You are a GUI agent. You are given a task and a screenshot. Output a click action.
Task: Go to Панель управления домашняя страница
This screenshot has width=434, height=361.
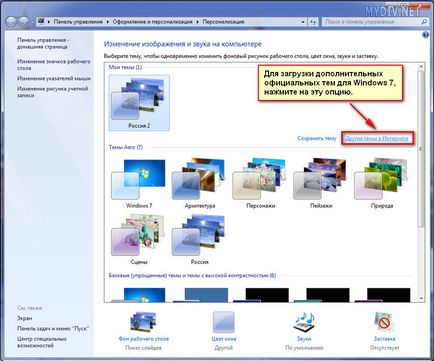(43, 43)
